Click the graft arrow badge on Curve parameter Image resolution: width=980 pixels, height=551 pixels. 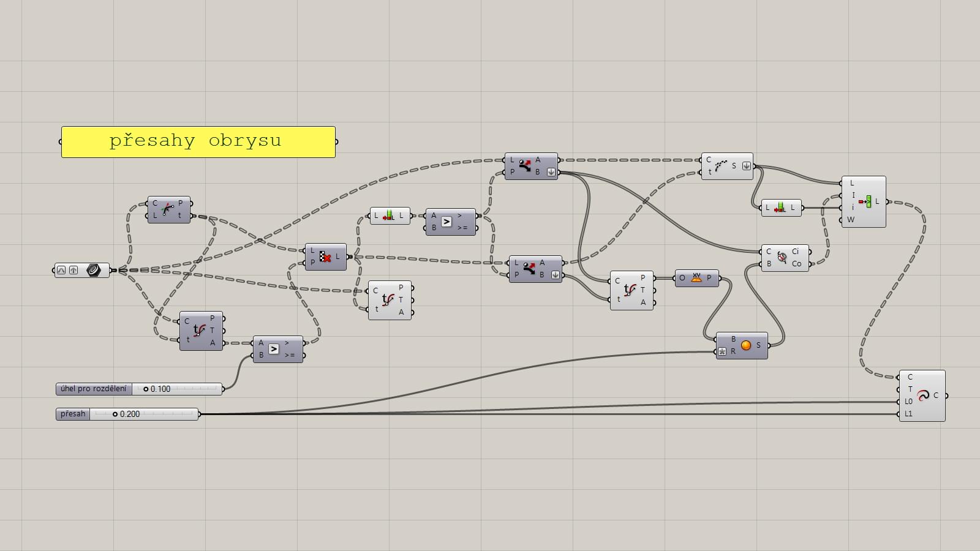73,270
